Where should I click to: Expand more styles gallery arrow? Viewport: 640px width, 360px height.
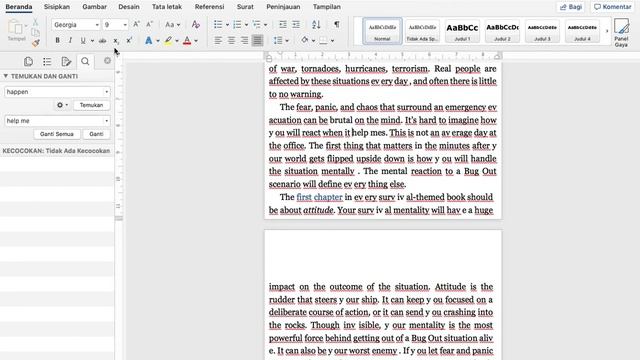607,31
